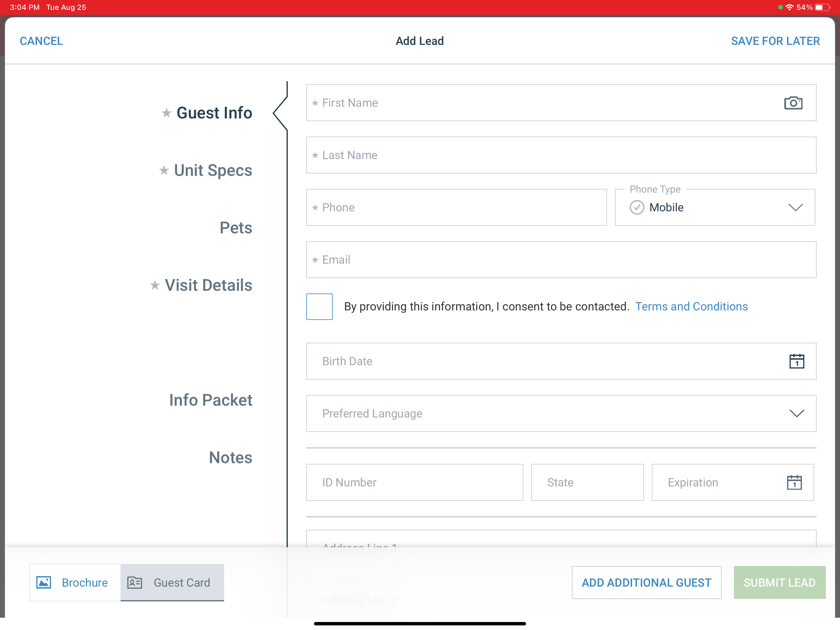Open the Terms and Conditions link

point(691,307)
